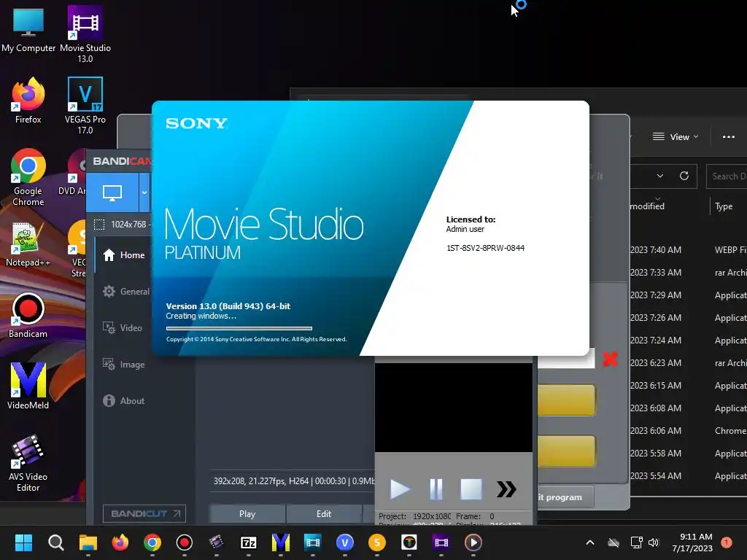The height and width of the screenshot is (560, 747).
Task: Show hidden system tray icons
Action: click(589, 542)
